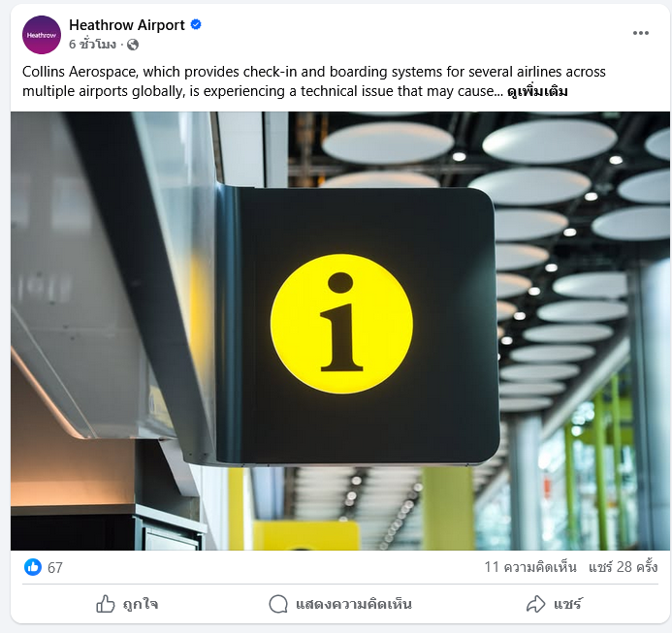Screen dimensions: 672x633
Task: Click the blue verified badge
Action: pos(196,24)
